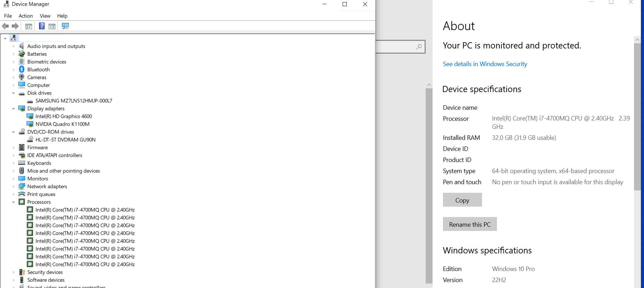Select the root computer node icon

tap(13, 38)
